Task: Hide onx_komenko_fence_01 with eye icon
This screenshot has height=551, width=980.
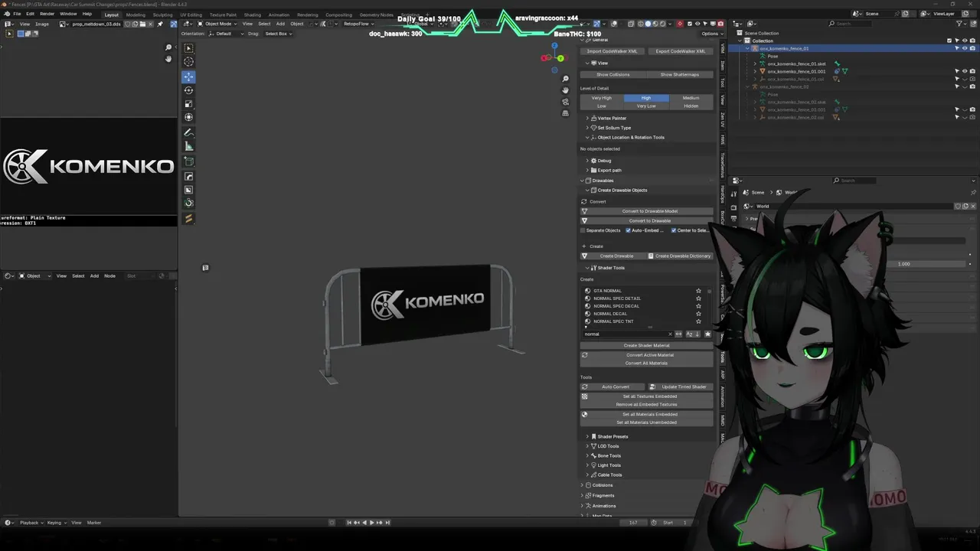Action: pyautogui.click(x=965, y=48)
